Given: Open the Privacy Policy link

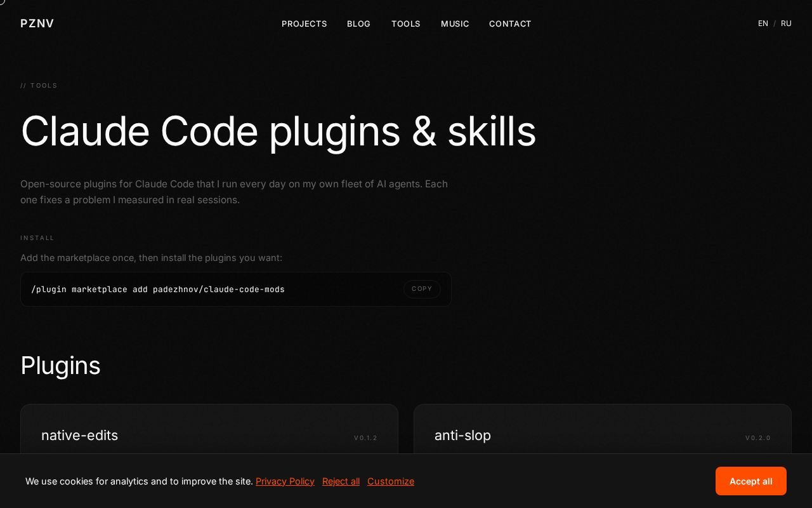Looking at the screenshot, I should pyautogui.click(x=285, y=481).
